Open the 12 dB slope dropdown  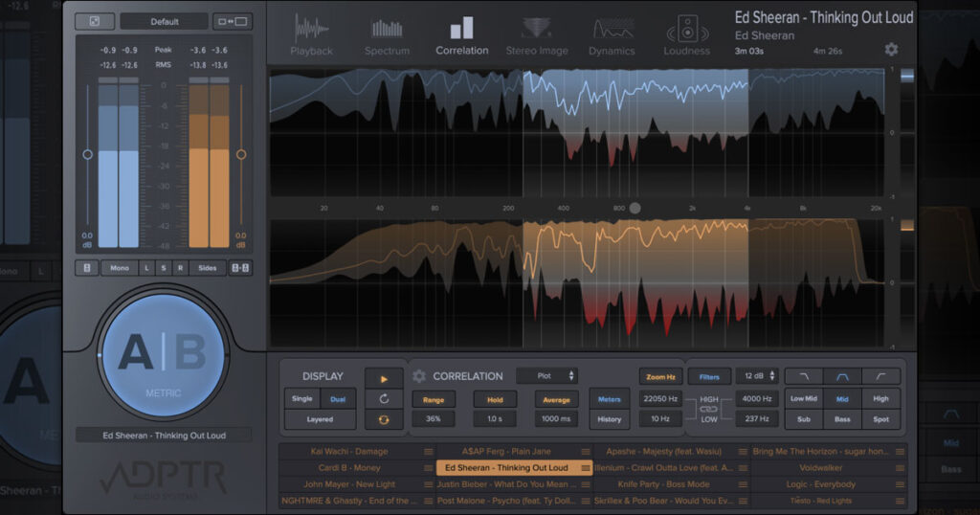756,375
